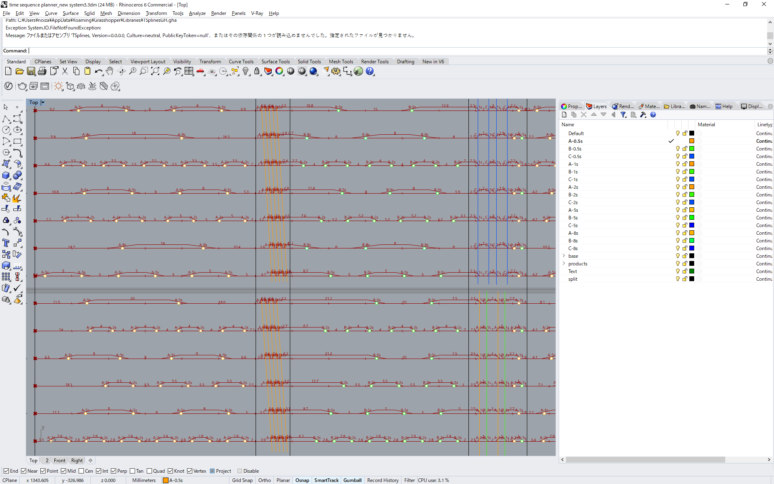Hide the B-1s layer via lightbulb
This screenshot has height=484, width=774.
678,172
